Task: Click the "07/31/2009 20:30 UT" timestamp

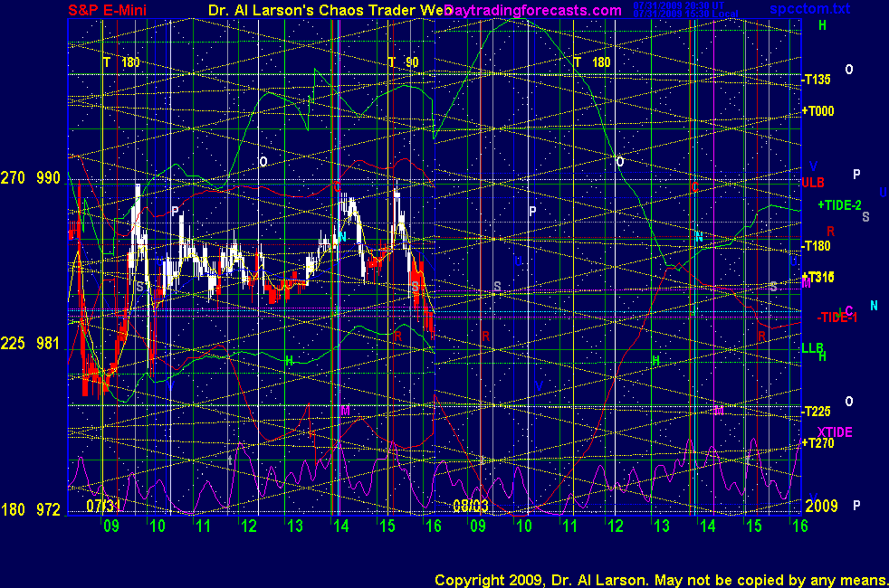Action: (x=678, y=5)
